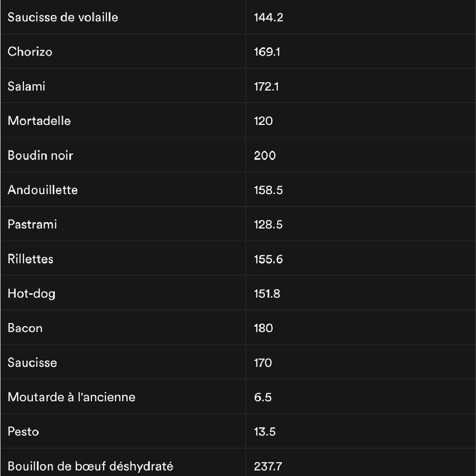This screenshot has height=476, width=476.
Task: Select the 237.7 value cell
Action: (x=268, y=466)
